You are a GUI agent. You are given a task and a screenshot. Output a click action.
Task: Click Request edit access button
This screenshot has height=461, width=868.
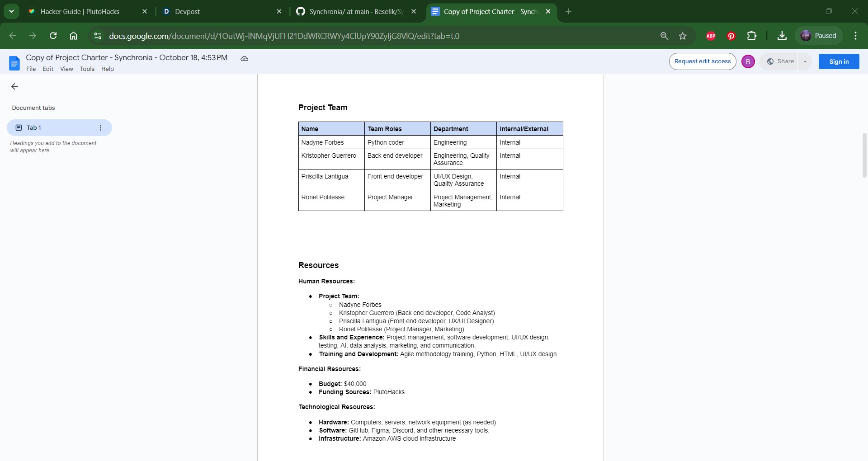(703, 61)
